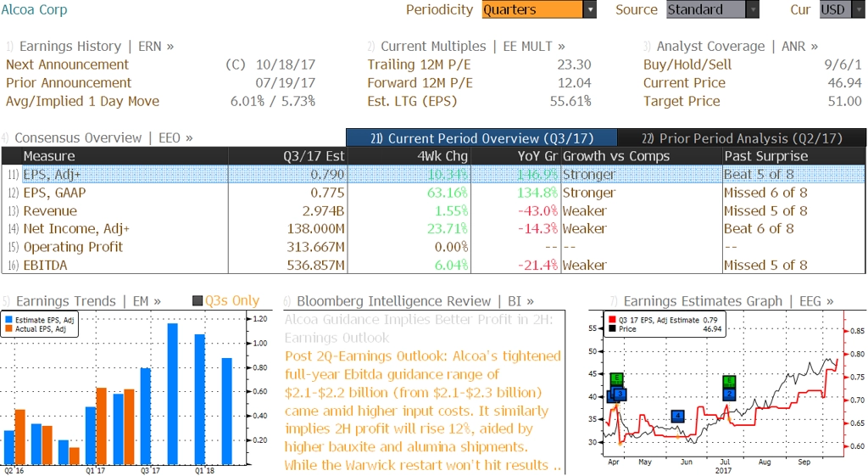This screenshot has height=476, width=868.
Task: Open Analyst Coverage ANR link
Action: click(737, 47)
